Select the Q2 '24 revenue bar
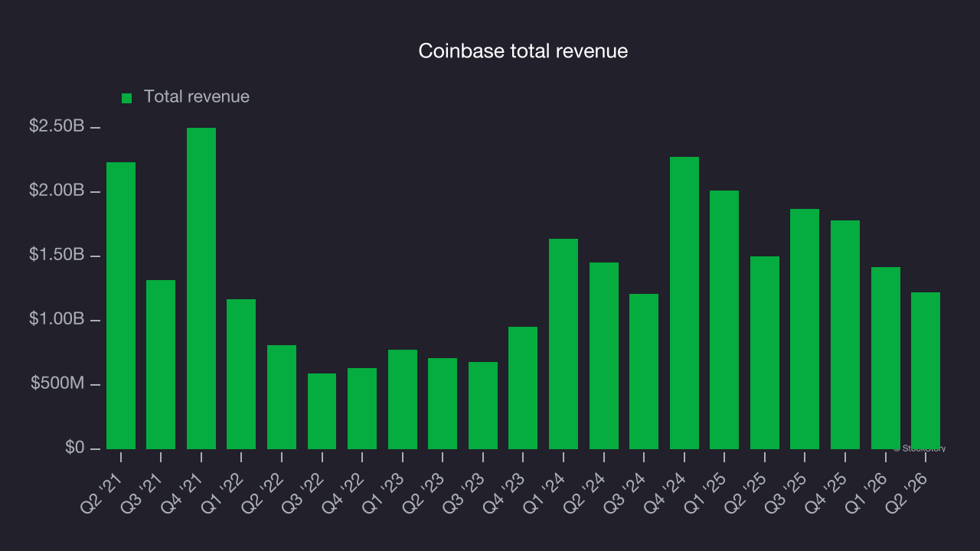980x551 pixels. 604,356
